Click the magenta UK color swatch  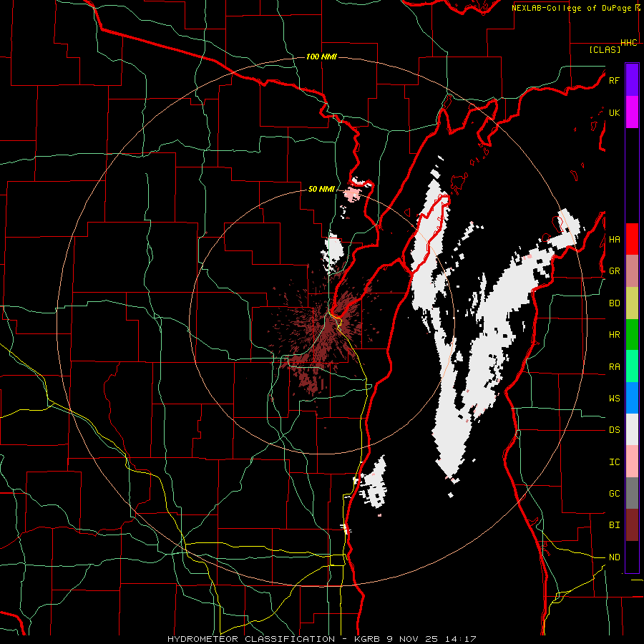tap(632, 112)
